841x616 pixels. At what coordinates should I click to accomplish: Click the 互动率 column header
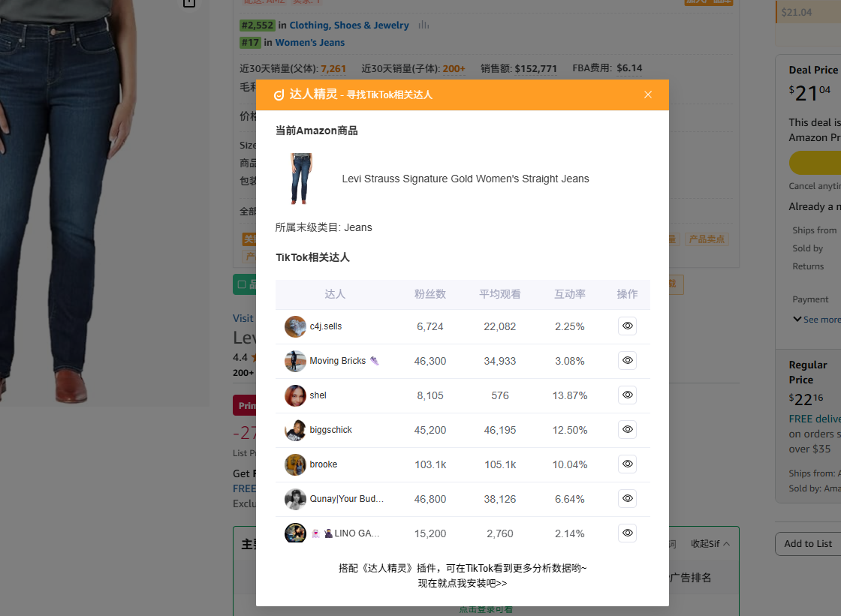pyautogui.click(x=570, y=294)
